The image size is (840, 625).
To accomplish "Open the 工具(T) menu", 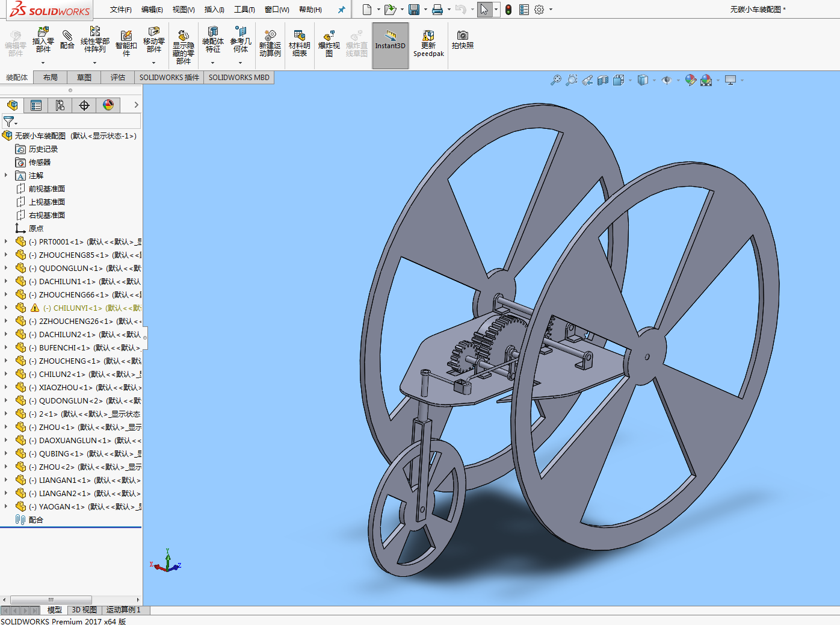I will pyautogui.click(x=244, y=10).
